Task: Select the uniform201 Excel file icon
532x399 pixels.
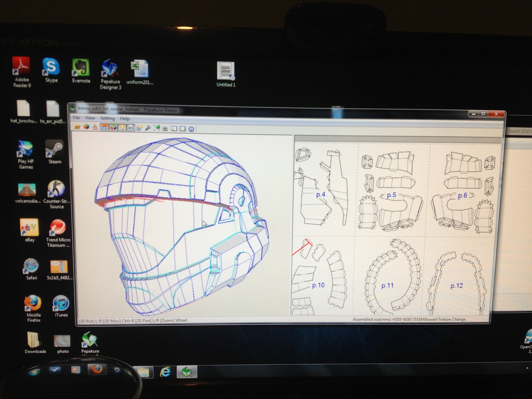Action: point(140,72)
